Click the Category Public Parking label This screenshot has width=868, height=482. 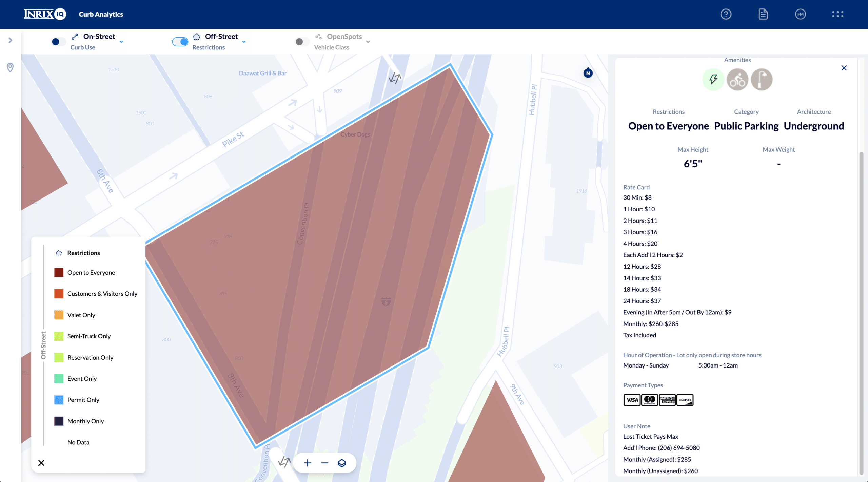coord(746,125)
